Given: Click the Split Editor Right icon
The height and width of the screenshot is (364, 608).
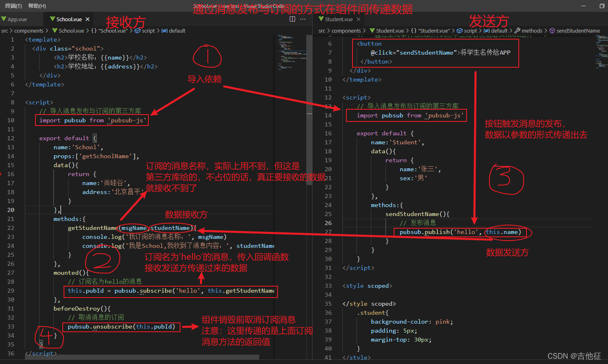Looking at the screenshot, I should pyautogui.click(x=292, y=19).
